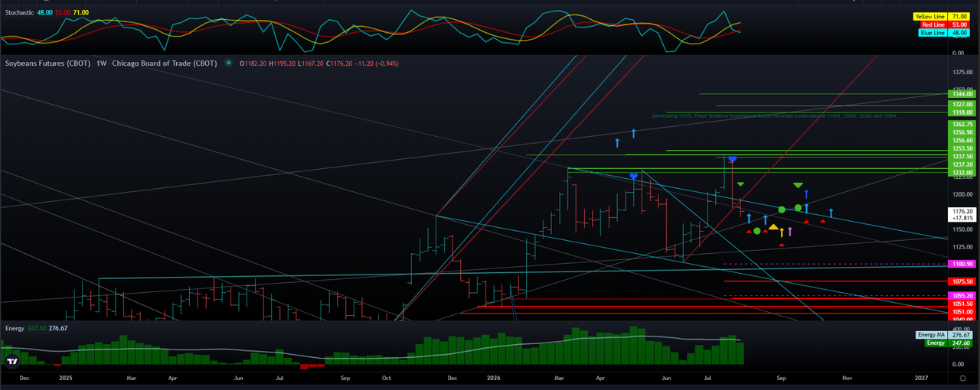Select the large green down-triangle marker
980x390 pixels.
[798, 185]
